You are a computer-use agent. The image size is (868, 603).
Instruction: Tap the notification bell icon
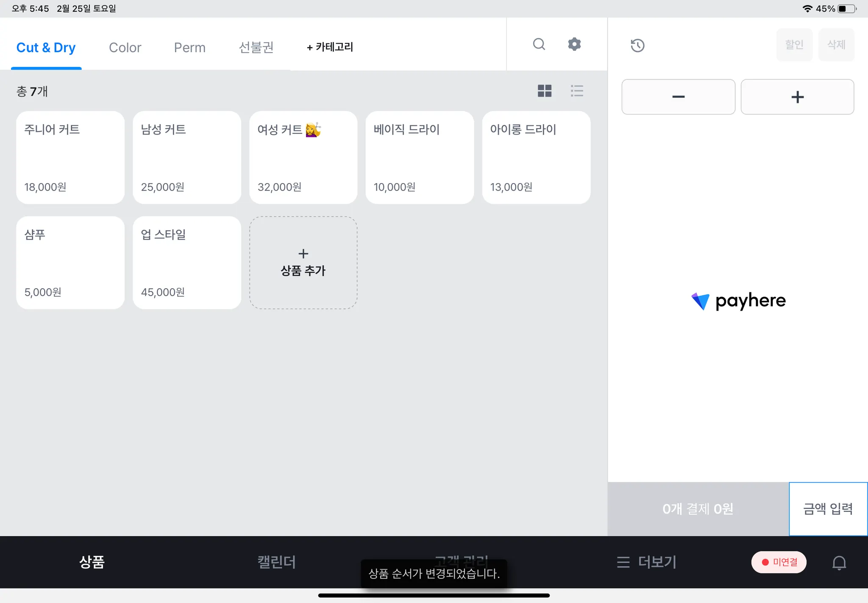coord(839,563)
